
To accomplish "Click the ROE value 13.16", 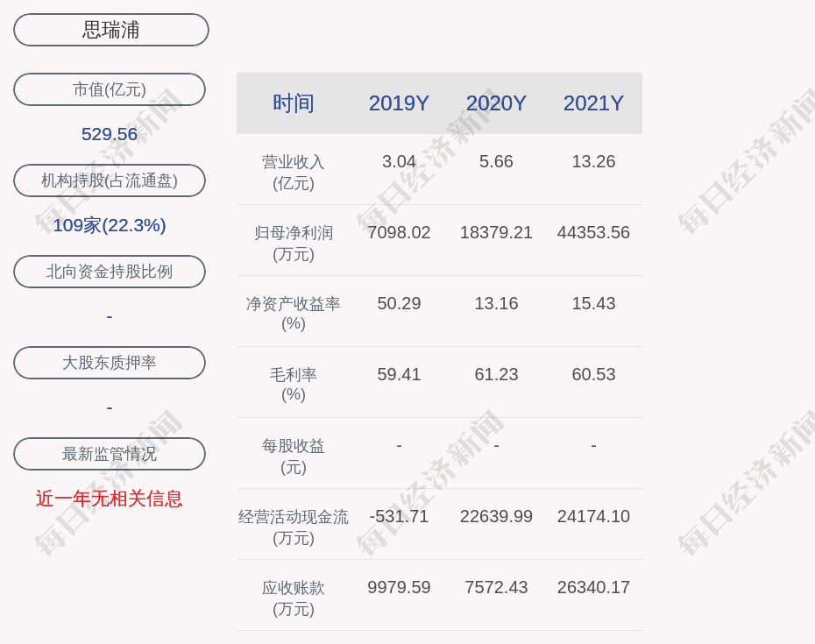I will (x=496, y=303).
